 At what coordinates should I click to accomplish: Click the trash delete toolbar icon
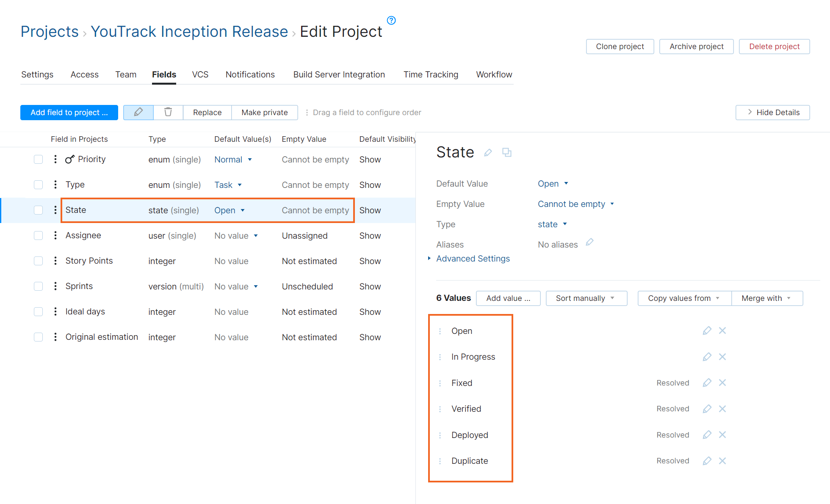[168, 112]
